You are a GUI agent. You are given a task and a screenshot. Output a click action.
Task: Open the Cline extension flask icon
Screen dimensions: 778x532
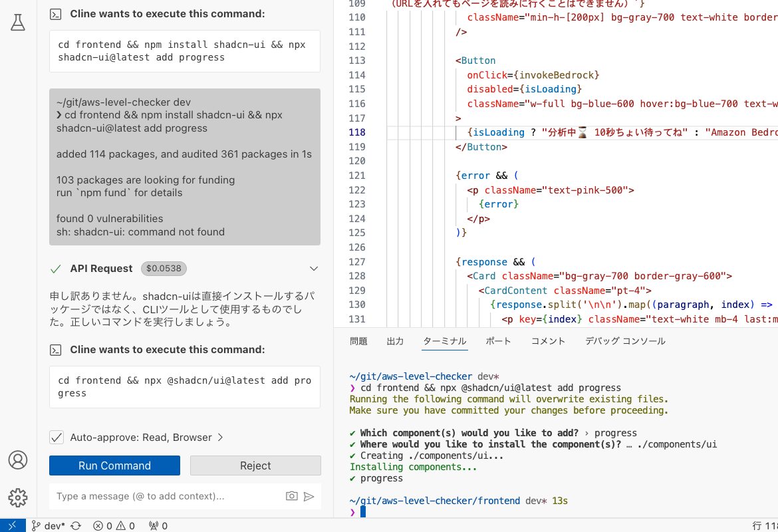coord(18,22)
